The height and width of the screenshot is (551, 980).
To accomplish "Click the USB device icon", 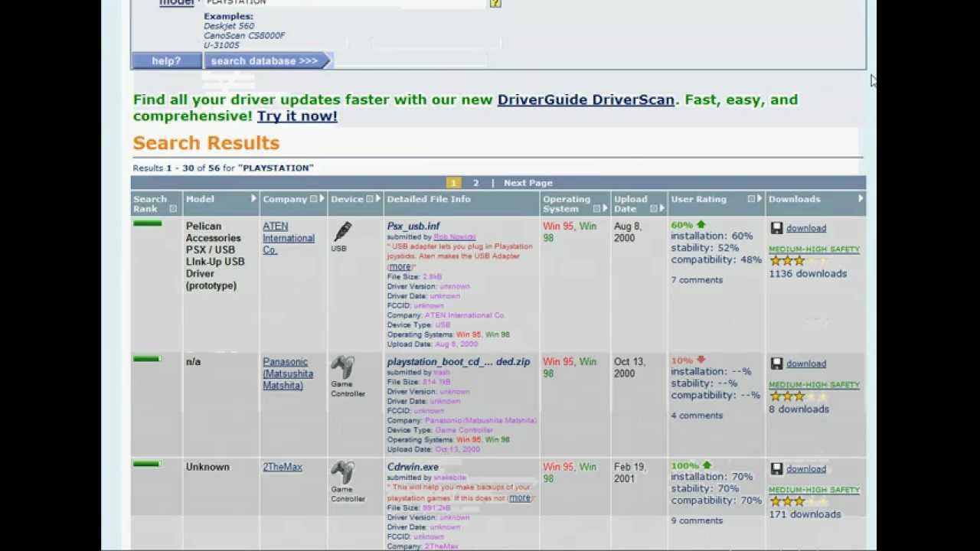I will point(342,233).
